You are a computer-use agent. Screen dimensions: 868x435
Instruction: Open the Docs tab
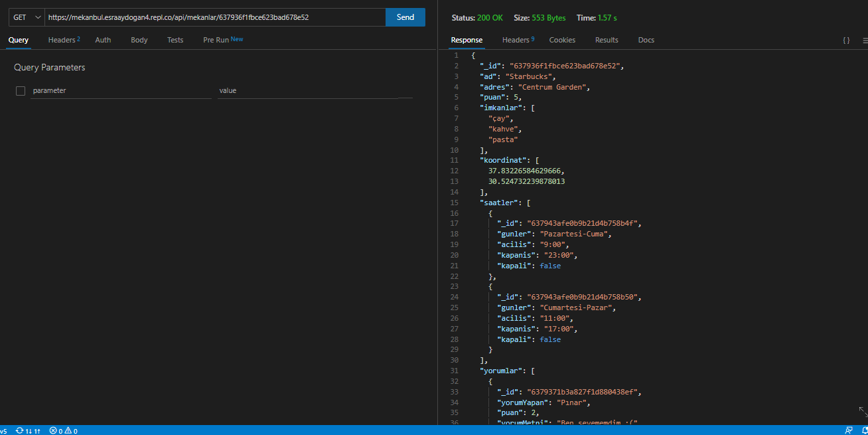[646, 40]
